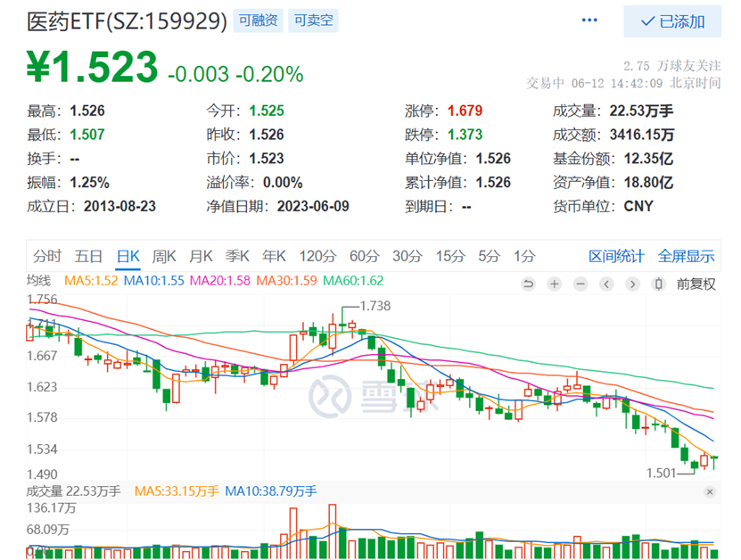Move chart right with right-chevron icon
Image resolution: width=741 pixels, height=560 pixels.
coord(632,284)
